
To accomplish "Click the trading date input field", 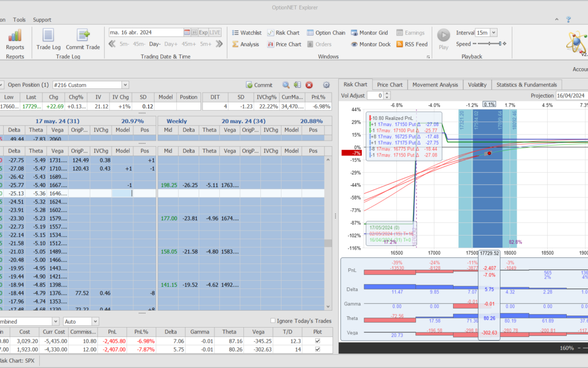I will (x=146, y=32).
